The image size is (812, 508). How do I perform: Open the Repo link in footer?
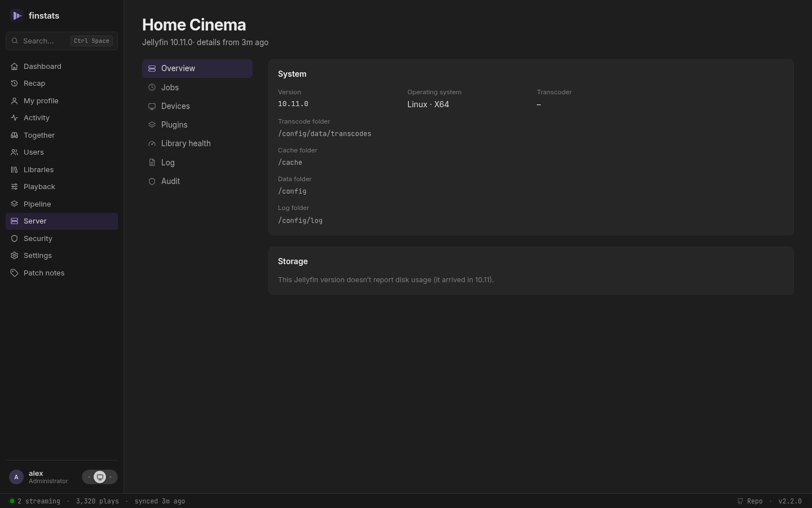[750, 501]
